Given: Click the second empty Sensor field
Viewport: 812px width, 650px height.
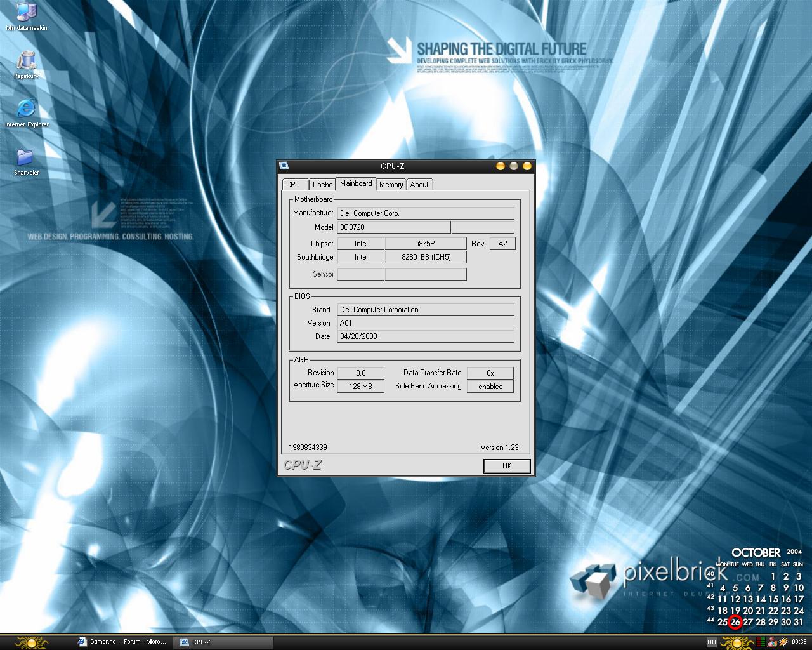Looking at the screenshot, I should 426,274.
